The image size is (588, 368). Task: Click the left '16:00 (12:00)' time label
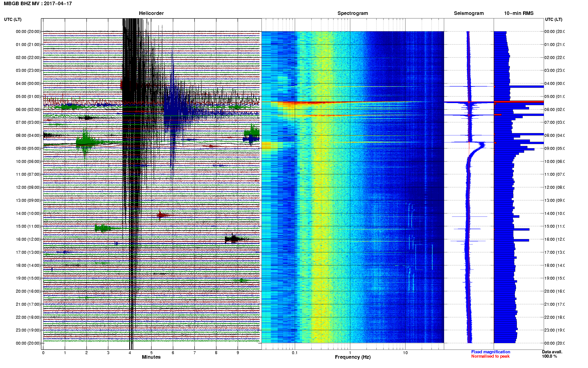(x=28, y=239)
